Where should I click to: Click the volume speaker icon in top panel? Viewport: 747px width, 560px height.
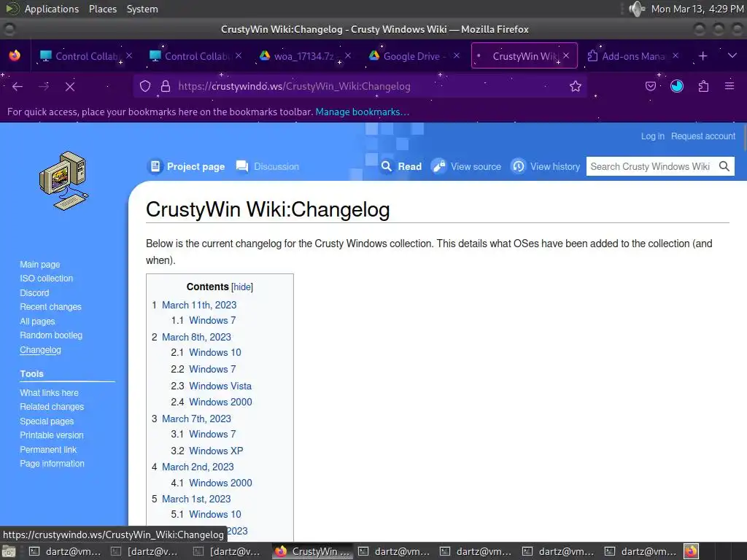coord(636,9)
